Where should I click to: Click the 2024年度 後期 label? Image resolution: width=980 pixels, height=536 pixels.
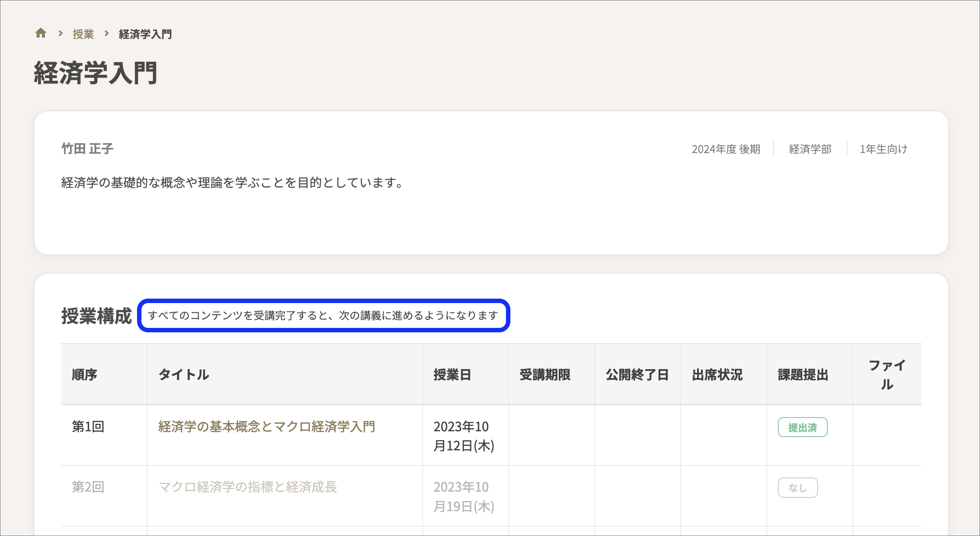click(726, 149)
